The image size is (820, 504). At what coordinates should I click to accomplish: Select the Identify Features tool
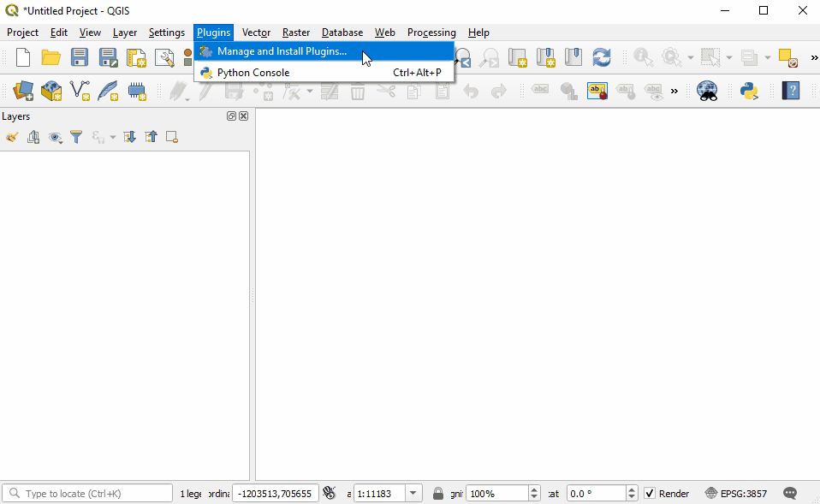tap(643, 57)
